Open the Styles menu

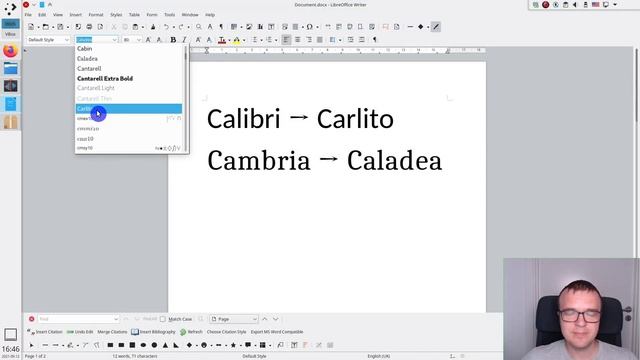[116, 15]
